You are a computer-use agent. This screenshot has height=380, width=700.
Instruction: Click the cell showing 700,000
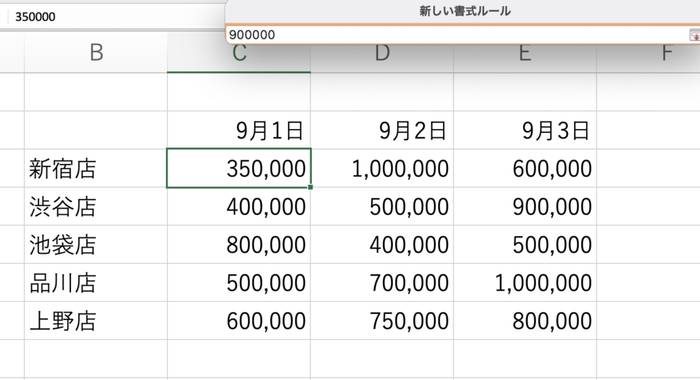382,283
